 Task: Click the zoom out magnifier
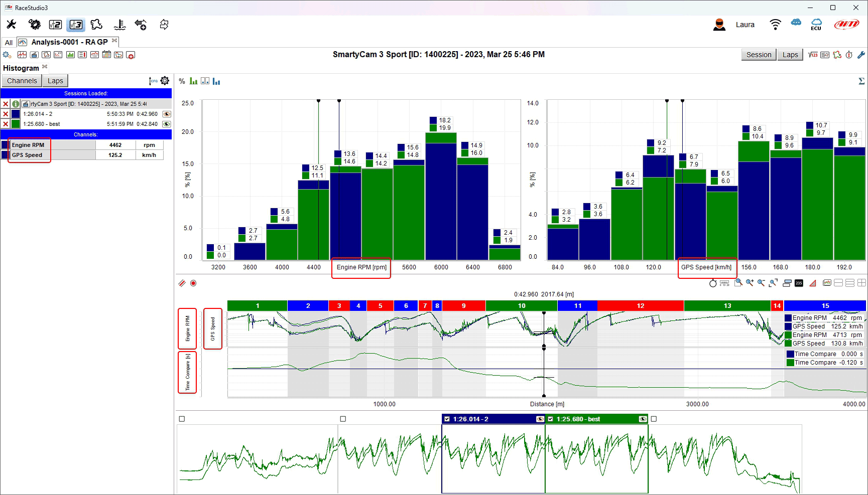(x=762, y=283)
